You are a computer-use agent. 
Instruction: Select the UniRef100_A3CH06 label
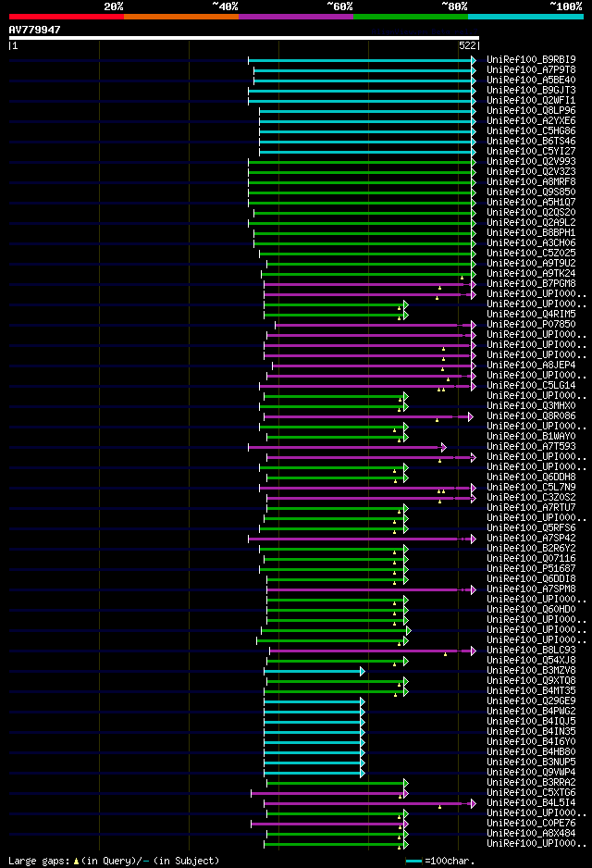tap(531, 243)
